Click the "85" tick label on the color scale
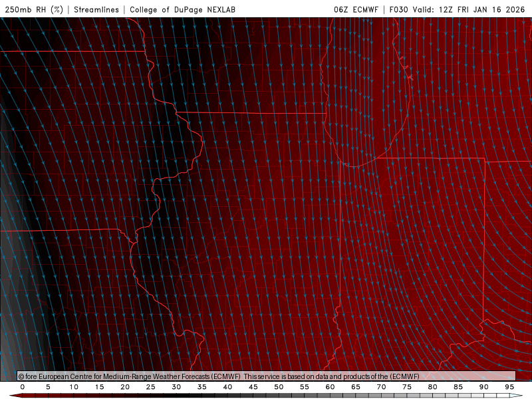Screen dimensions: 532x399 458,387
